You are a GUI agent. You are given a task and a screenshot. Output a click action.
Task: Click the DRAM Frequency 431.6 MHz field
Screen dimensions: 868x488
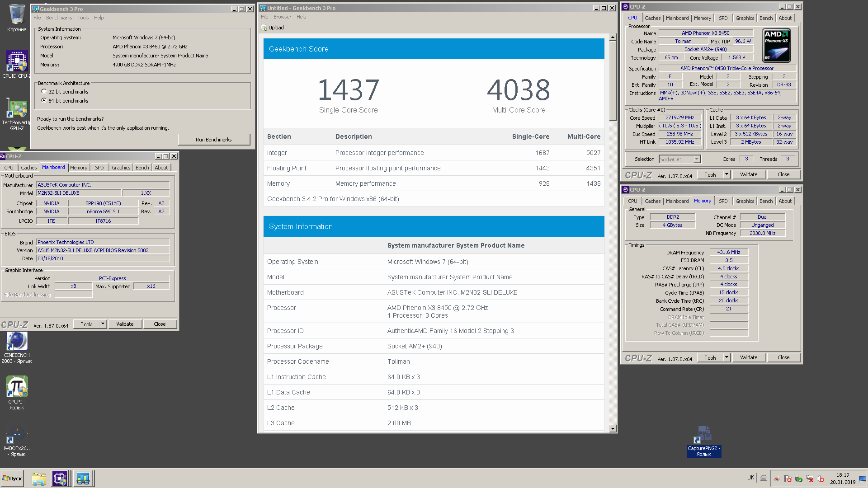click(x=729, y=252)
